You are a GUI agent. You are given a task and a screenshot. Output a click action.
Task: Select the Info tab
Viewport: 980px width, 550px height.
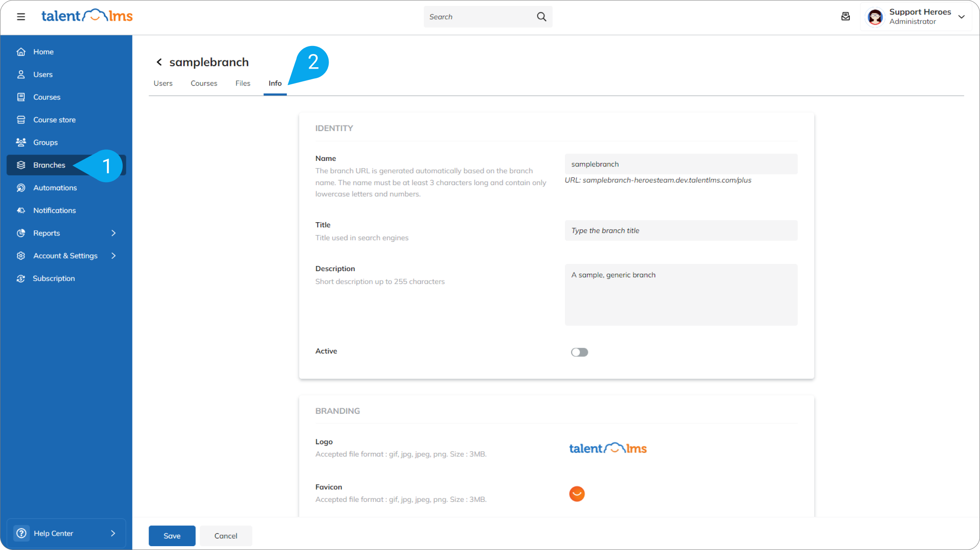point(275,83)
